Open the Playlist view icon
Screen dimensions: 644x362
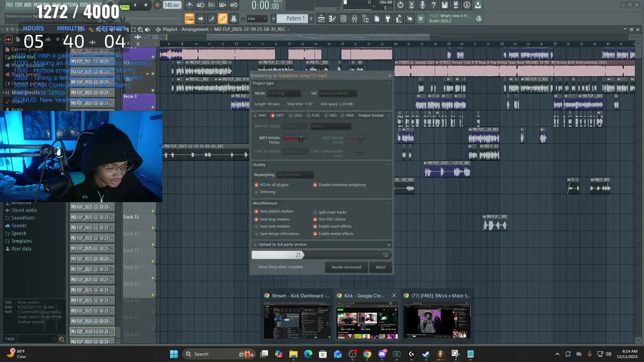tap(320, 19)
